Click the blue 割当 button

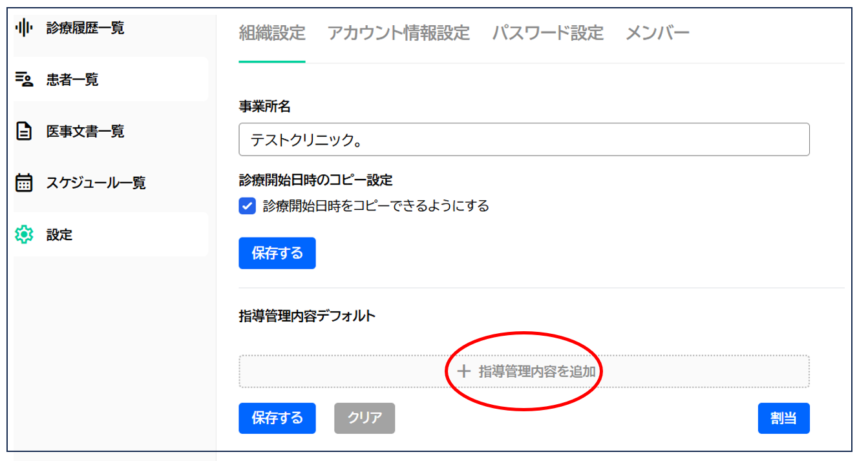coord(783,418)
